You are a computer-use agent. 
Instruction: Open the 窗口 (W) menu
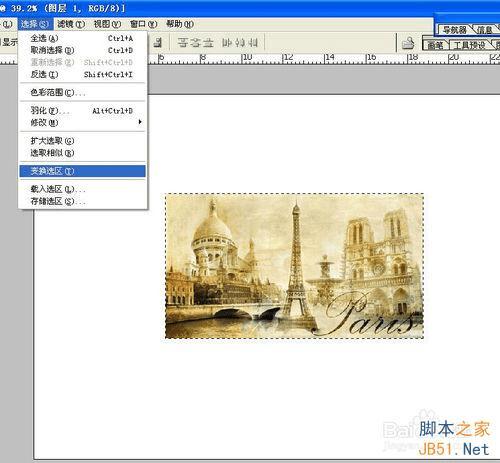click(143, 24)
